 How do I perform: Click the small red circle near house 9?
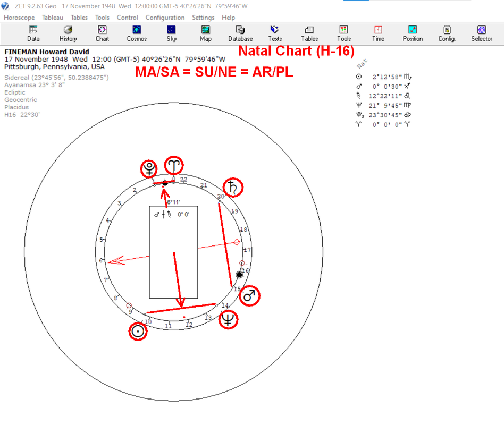tap(129, 305)
